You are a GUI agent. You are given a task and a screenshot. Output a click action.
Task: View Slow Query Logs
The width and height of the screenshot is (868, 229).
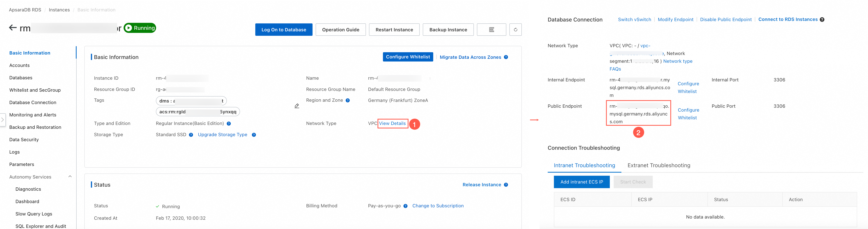34,214
